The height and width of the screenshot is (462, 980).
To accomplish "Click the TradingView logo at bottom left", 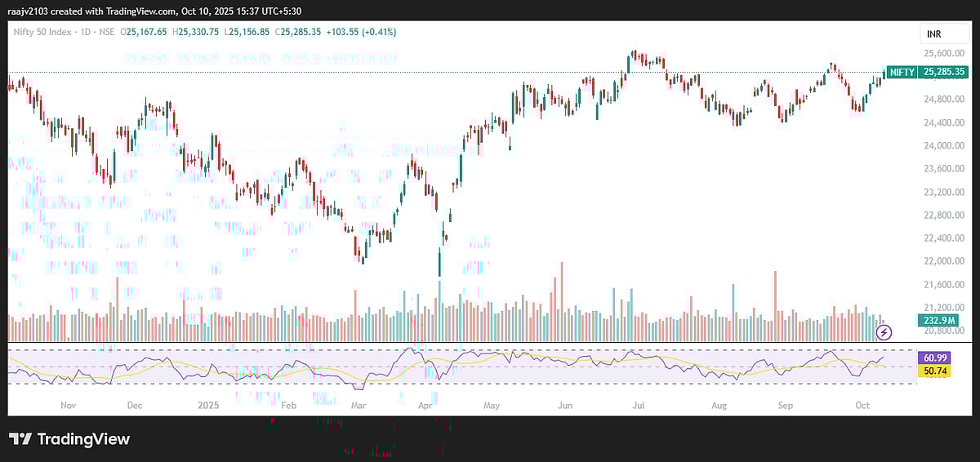I will (x=69, y=439).
